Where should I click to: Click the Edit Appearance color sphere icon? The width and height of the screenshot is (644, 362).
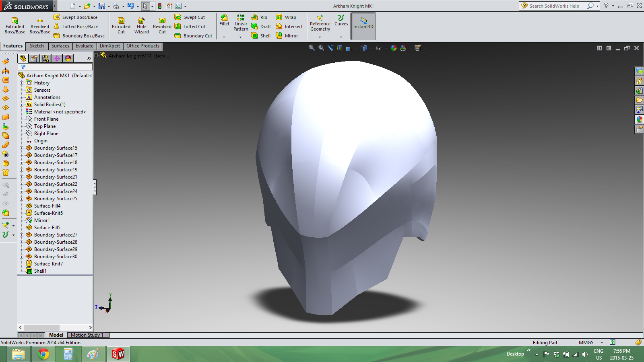(393, 48)
